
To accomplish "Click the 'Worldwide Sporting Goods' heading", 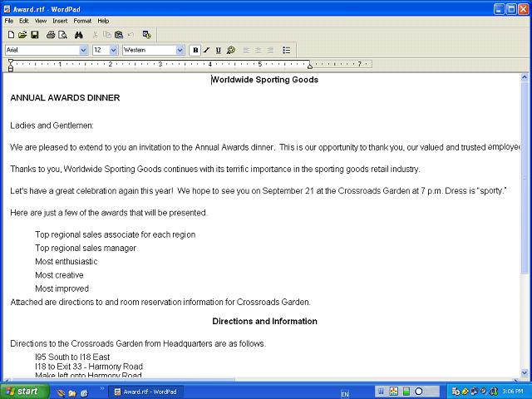I will (x=264, y=80).
